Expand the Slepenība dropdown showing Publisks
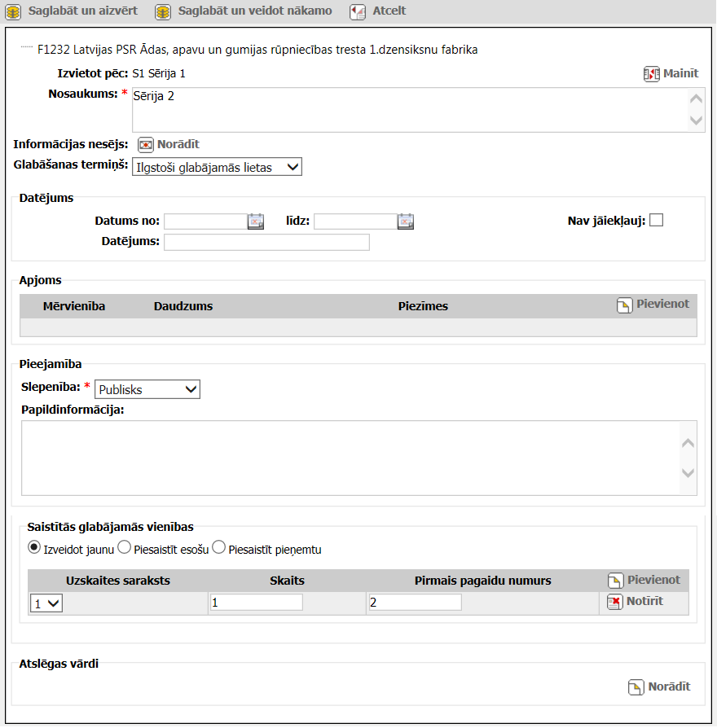This screenshot has height=728, width=717. point(147,389)
